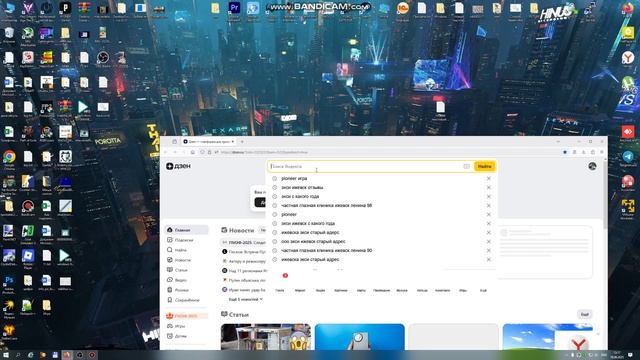The height and width of the screenshot is (360, 640).
Task: Remove the 'pioneer игра' suggestion with its X
Action: pyautogui.click(x=489, y=178)
